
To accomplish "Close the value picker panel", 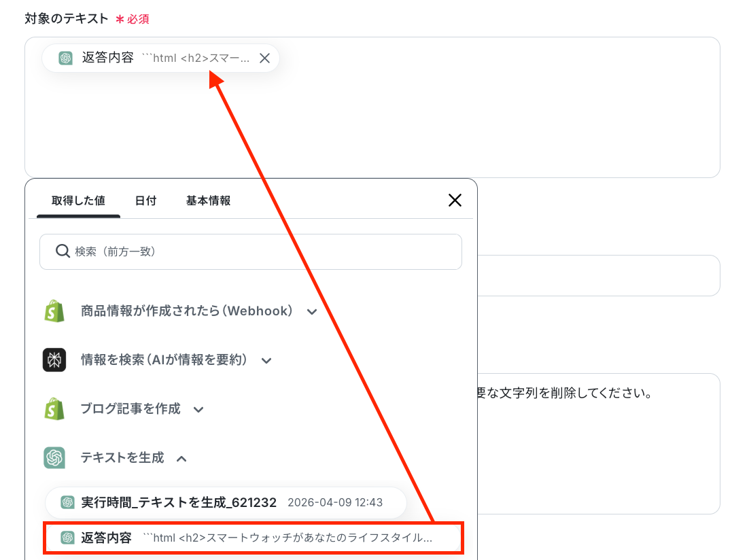I will [x=455, y=200].
